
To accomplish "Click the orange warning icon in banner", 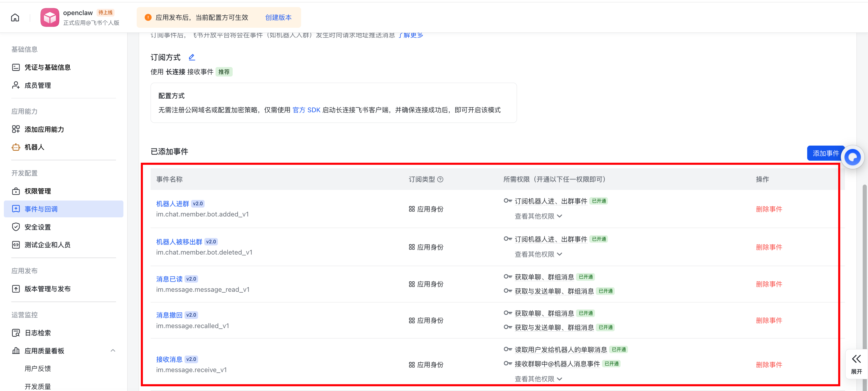I will [148, 17].
